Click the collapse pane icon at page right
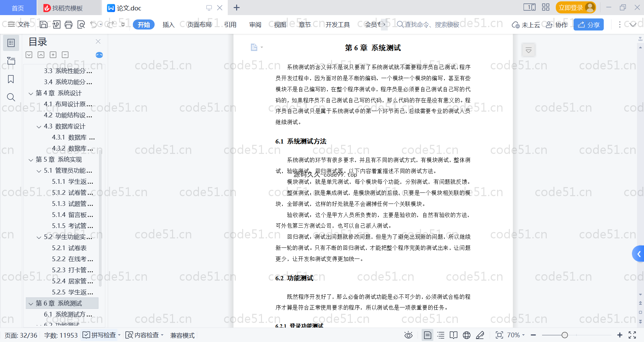 click(x=529, y=50)
